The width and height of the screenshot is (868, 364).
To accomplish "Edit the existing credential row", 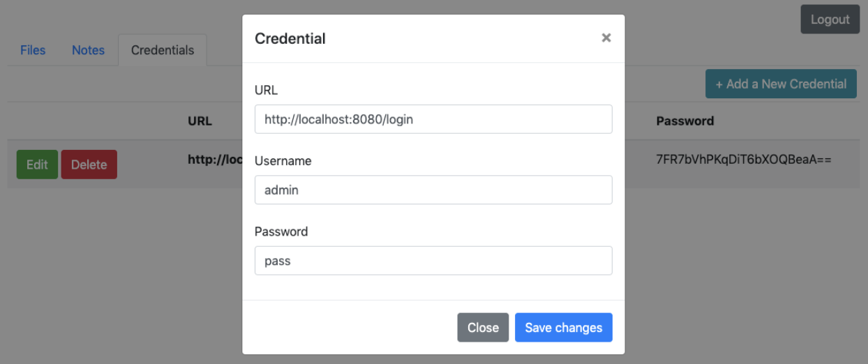I will (37, 165).
